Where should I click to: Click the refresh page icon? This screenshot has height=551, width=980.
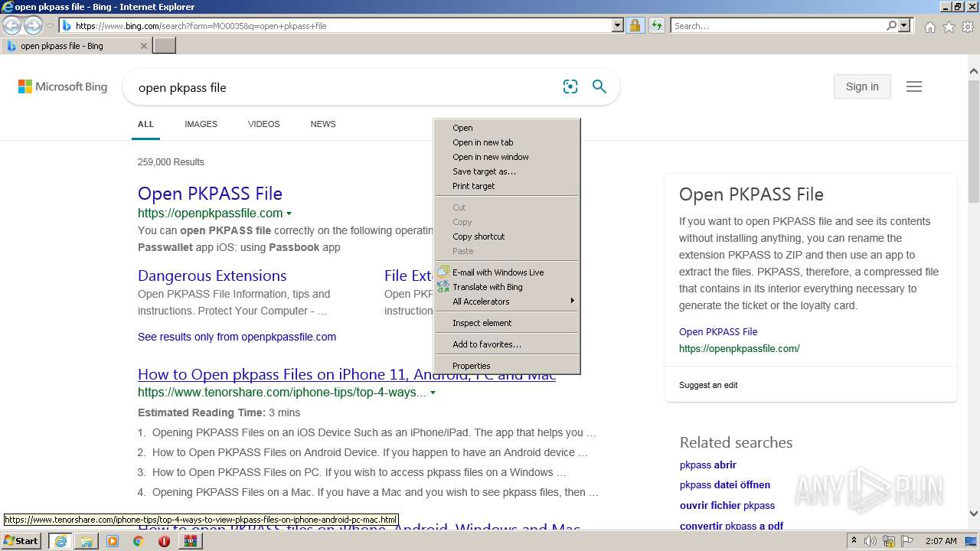(x=656, y=25)
